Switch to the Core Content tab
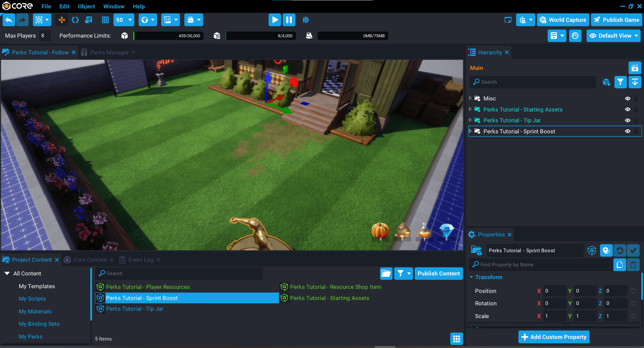 (90, 260)
